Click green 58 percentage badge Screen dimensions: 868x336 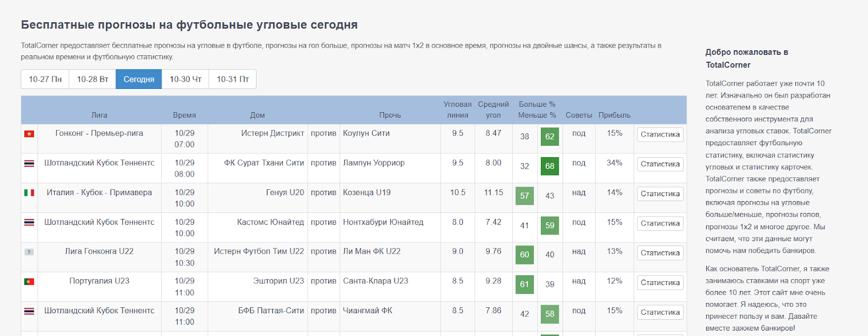(x=550, y=314)
